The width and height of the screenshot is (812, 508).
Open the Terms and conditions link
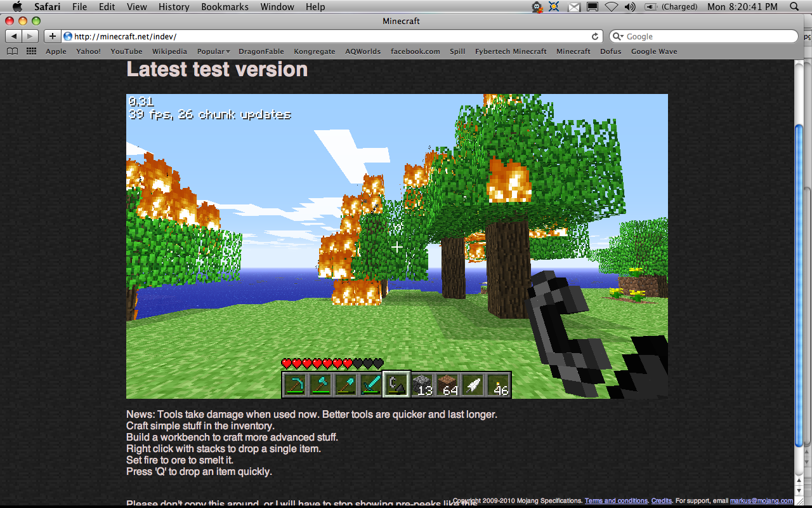616,501
